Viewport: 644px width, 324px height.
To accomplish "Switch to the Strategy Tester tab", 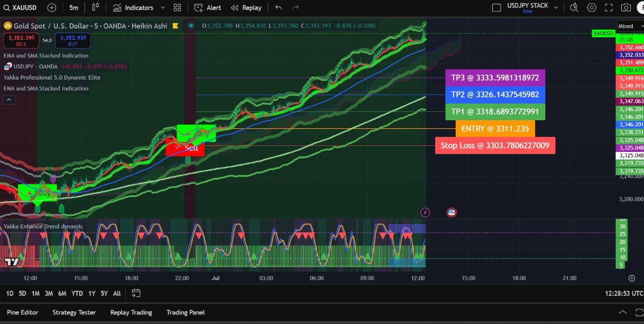I will (x=74, y=312).
